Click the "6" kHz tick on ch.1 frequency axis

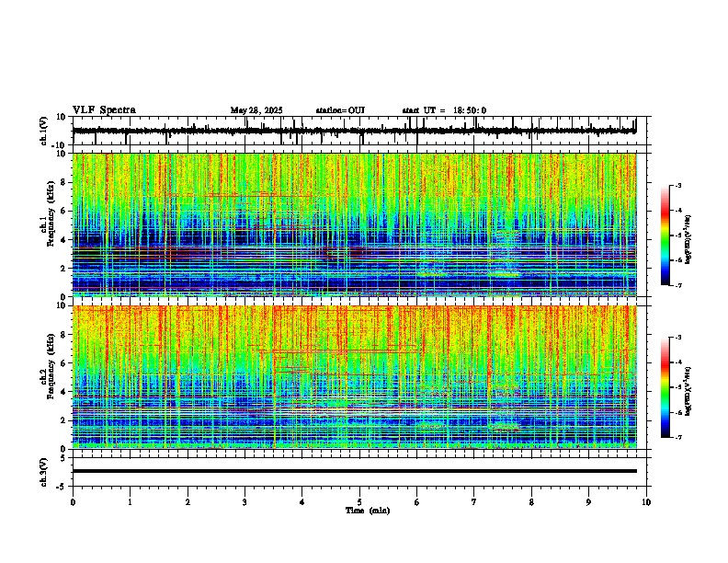pos(64,211)
